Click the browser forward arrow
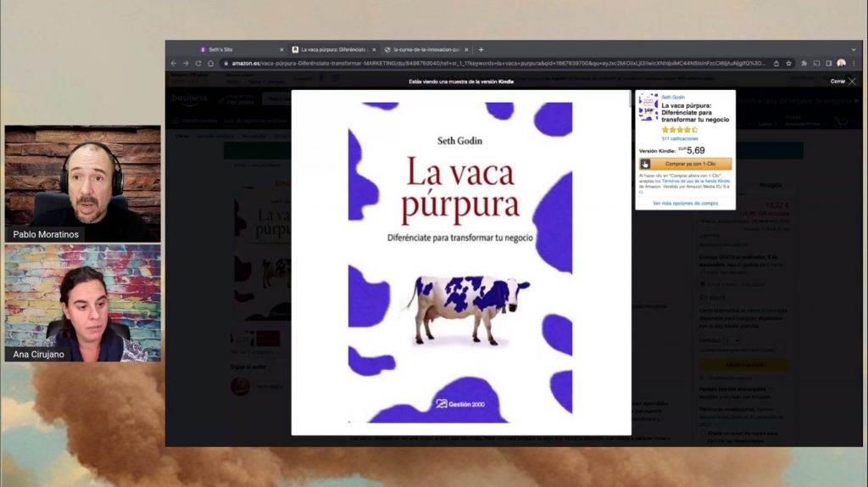Image resolution: width=868 pixels, height=487 pixels. (186, 63)
